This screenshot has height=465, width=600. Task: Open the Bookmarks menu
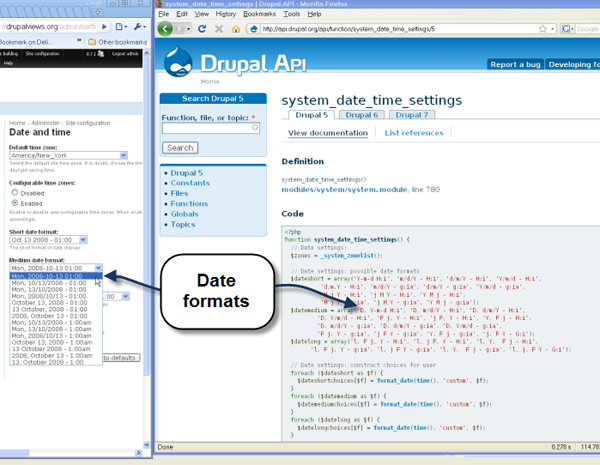coord(259,14)
